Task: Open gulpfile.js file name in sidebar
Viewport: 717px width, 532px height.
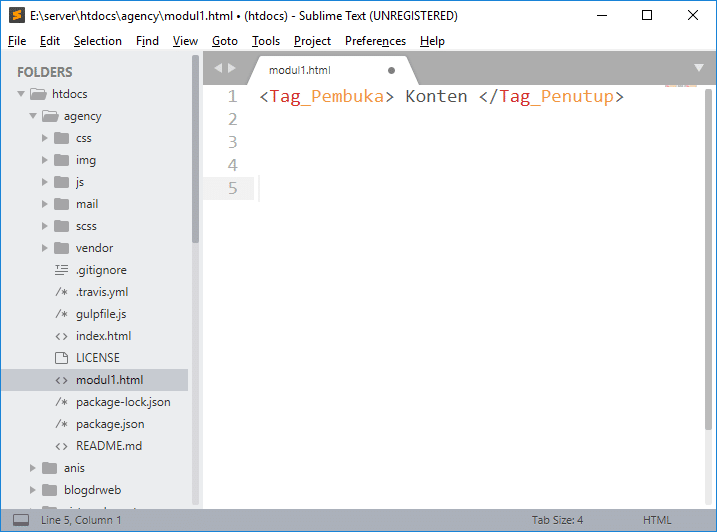Action: pos(101,314)
